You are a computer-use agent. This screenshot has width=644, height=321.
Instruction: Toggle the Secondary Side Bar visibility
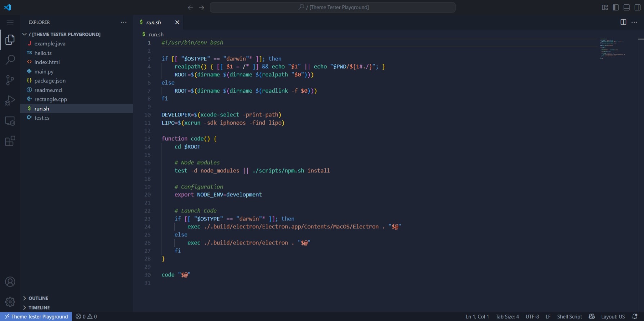[x=638, y=7]
